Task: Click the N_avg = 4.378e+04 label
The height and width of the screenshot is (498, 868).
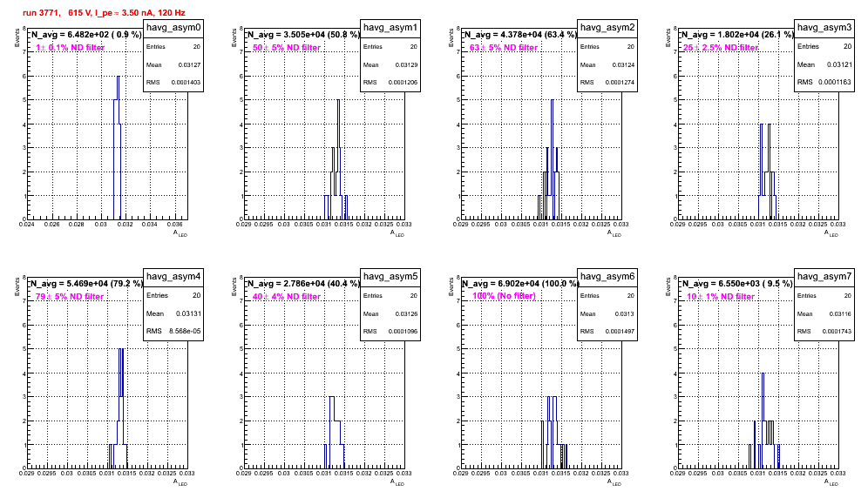Action: pos(520,34)
